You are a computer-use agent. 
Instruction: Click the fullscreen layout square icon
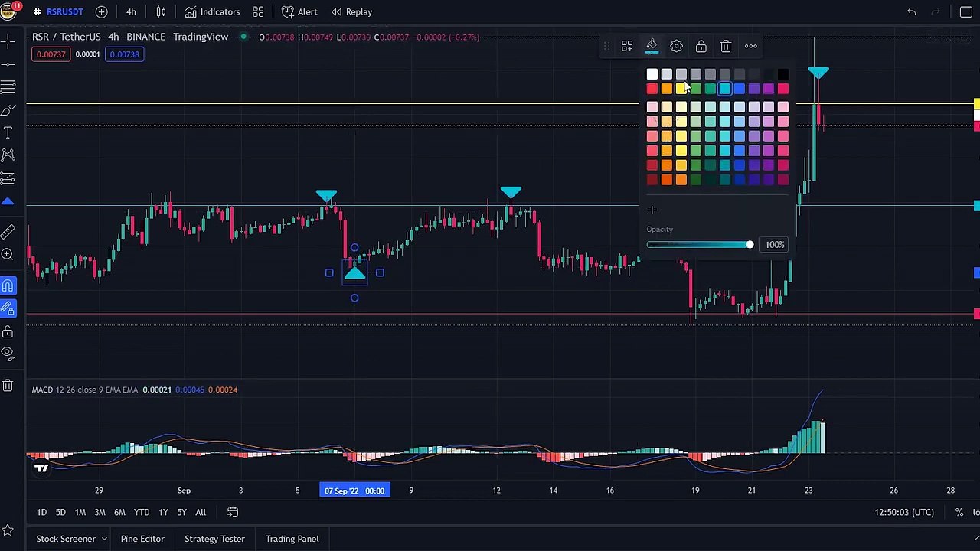pos(966,11)
